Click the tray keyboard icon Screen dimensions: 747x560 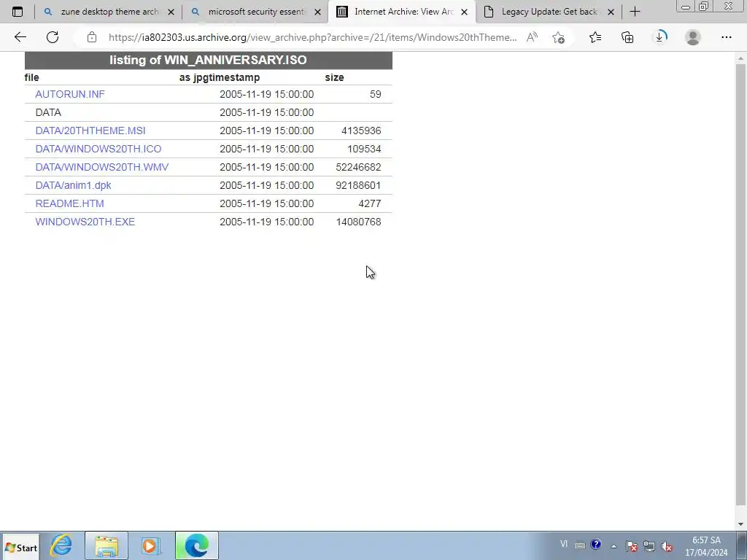580,545
